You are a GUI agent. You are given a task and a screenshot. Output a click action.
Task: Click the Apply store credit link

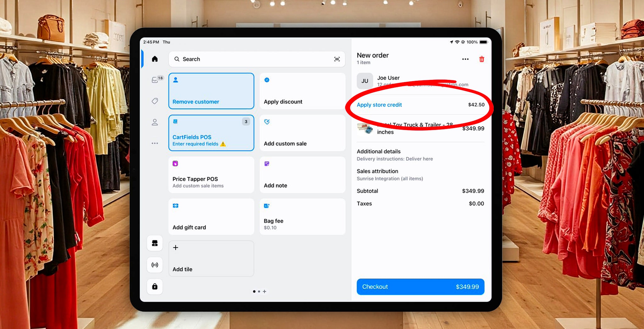tap(379, 105)
